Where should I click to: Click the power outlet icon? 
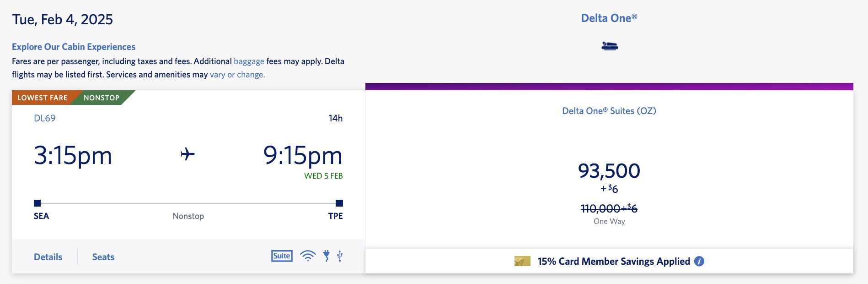pos(327,256)
